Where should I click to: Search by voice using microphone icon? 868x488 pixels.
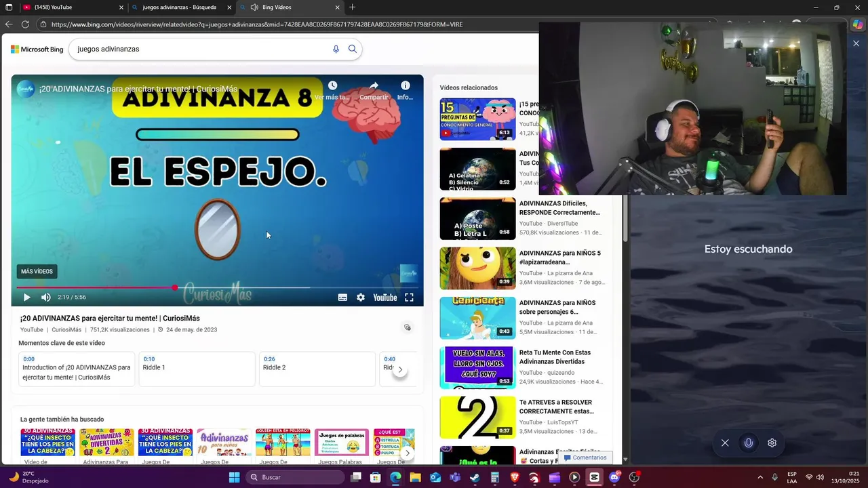pos(336,49)
